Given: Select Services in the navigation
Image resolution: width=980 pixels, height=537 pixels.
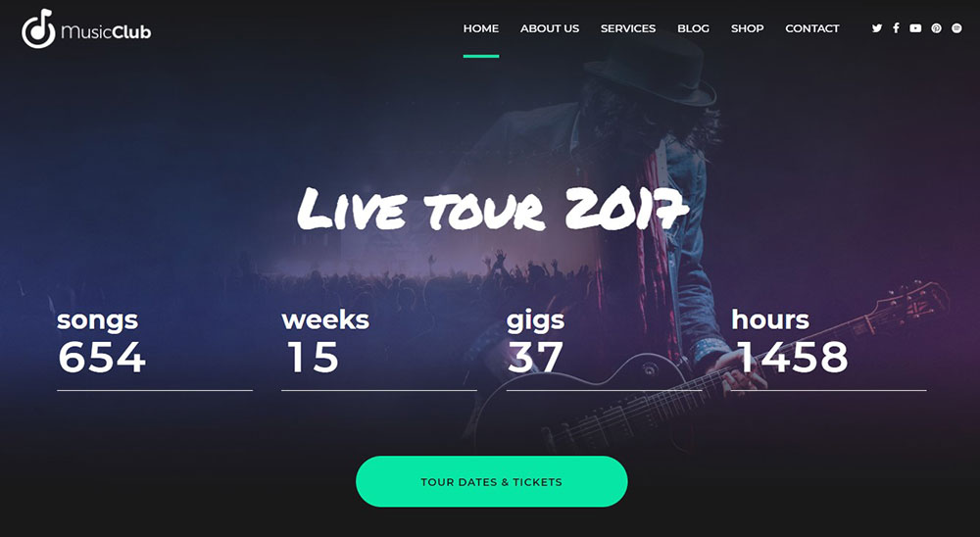Looking at the screenshot, I should point(628,28).
